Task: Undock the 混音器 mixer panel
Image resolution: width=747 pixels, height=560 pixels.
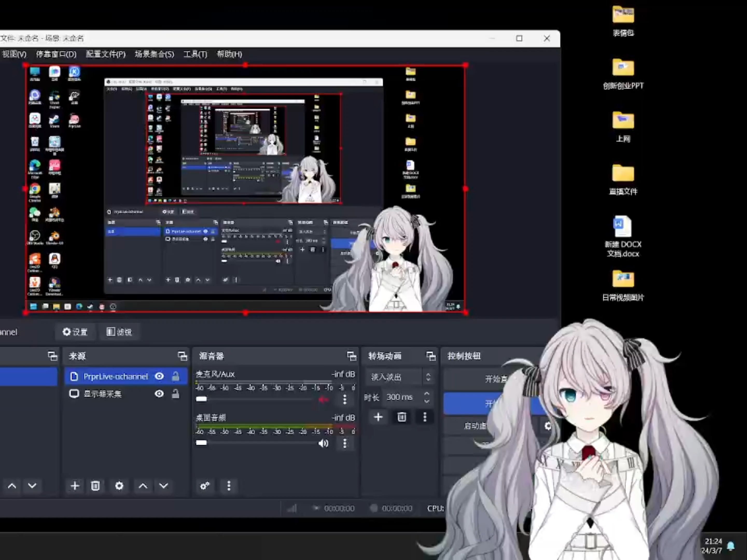Action: point(352,356)
